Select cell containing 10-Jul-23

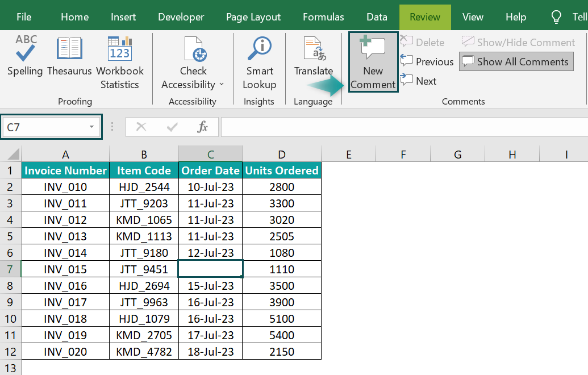point(210,187)
